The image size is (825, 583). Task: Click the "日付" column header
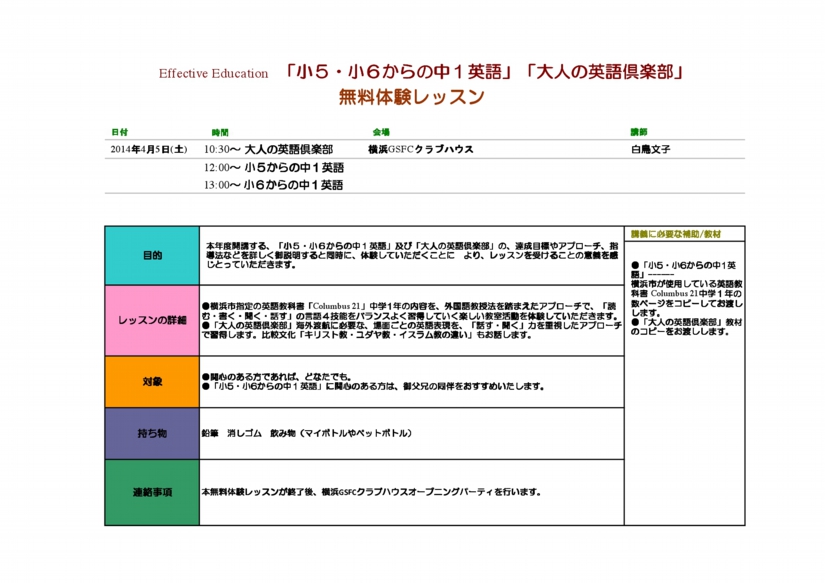tap(119, 132)
